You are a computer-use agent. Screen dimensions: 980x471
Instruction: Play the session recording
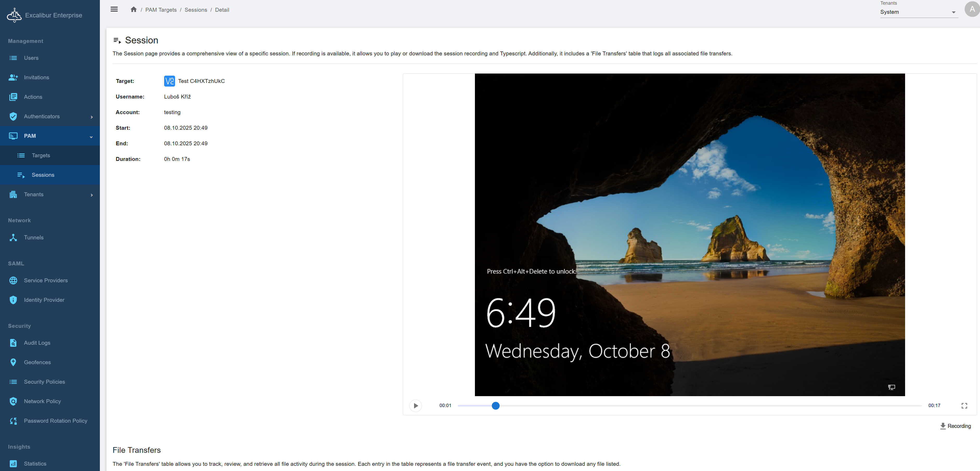pyautogui.click(x=415, y=405)
